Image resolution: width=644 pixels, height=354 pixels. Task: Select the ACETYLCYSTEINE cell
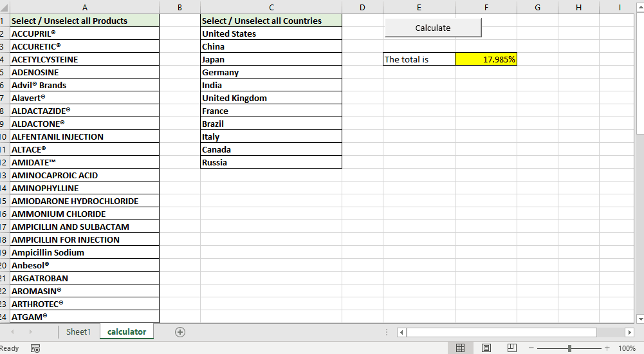85,59
